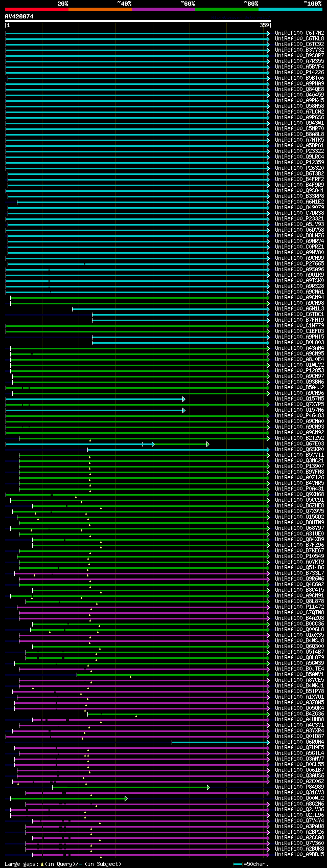Click label UniRef100_Q7XYP5
The width and height of the screenshot is (327, 868).
[x=299, y=404]
